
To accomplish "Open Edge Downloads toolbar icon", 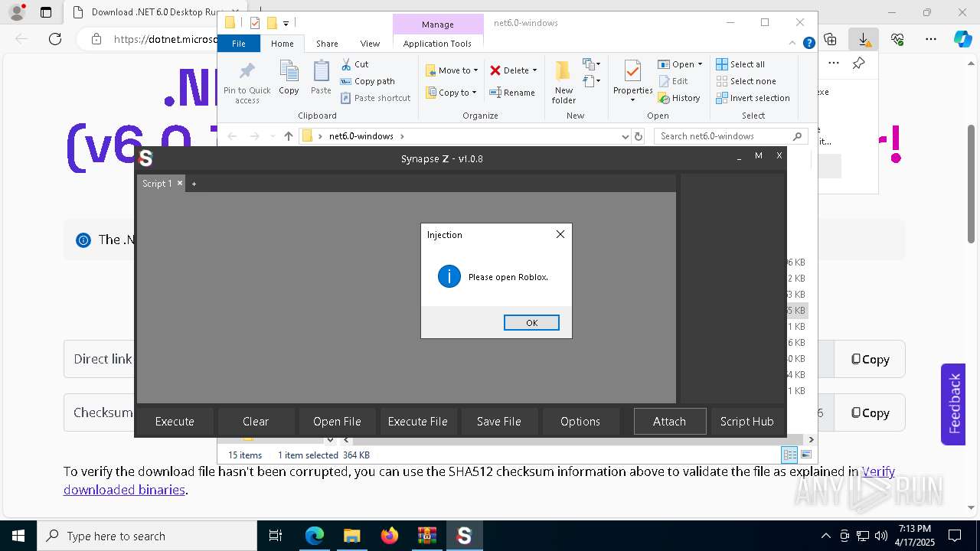I will click(864, 39).
